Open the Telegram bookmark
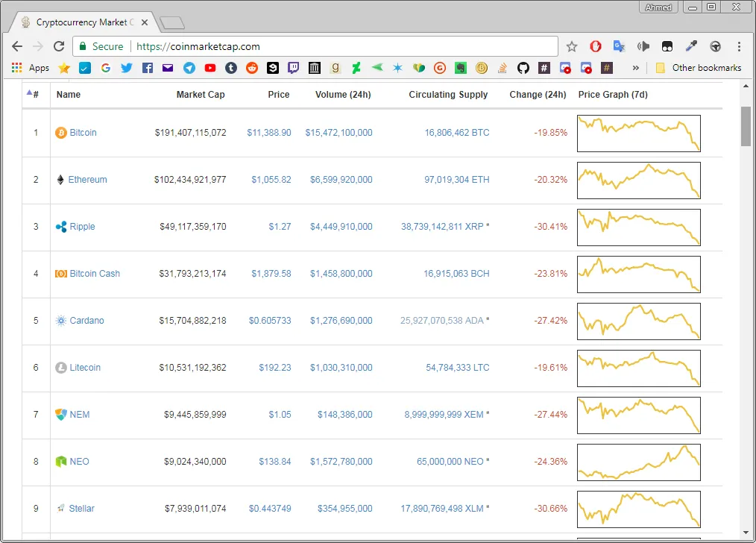The height and width of the screenshot is (543, 756). point(189,68)
